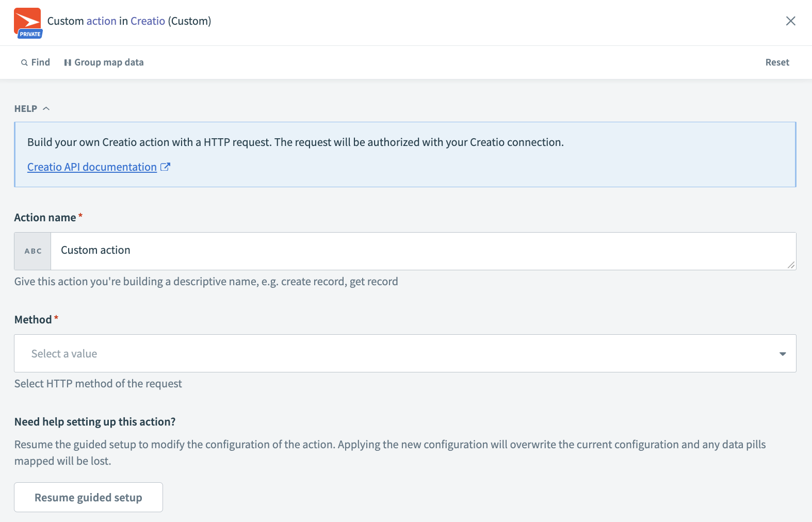Click into the Action name text field
The height and width of the screenshot is (522, 812).
(x=418, y=251)
